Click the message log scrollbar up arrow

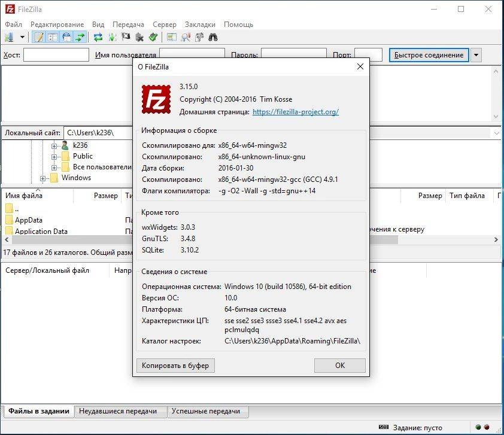coord(496,72)
